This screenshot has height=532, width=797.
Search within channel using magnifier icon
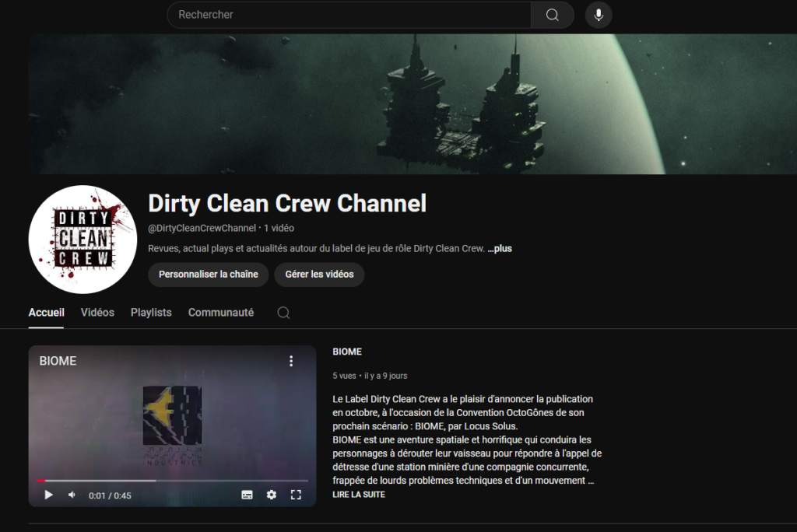(283, 313)
